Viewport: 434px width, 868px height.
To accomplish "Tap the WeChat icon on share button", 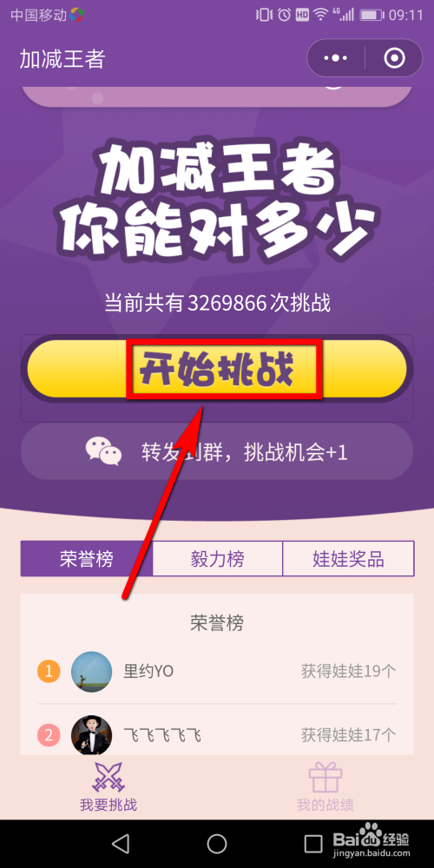I will (103, 451).
